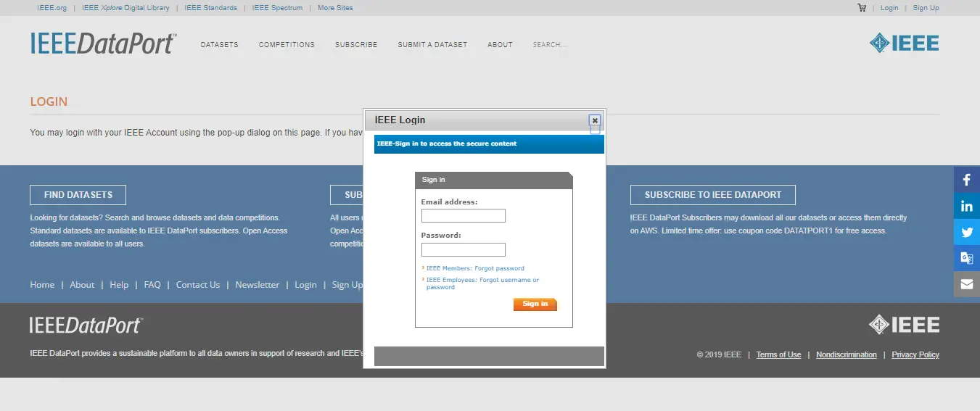Image resolution: width=980 pixels, height=411 pixels.
Task: Open the Subscribe menu item
Action: tap(356, 45)
